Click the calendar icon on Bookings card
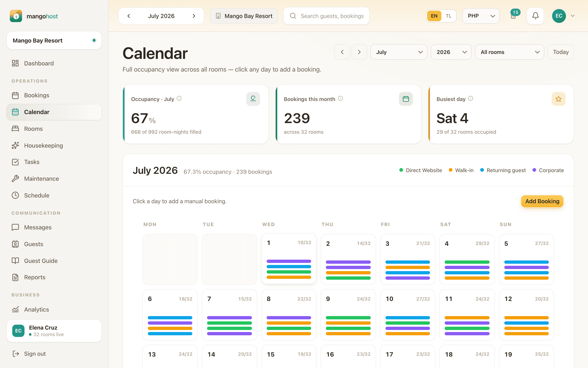Image resolution: width=588 pixels, height=368 pixels. pyautogui.click(x=406, y=99)
